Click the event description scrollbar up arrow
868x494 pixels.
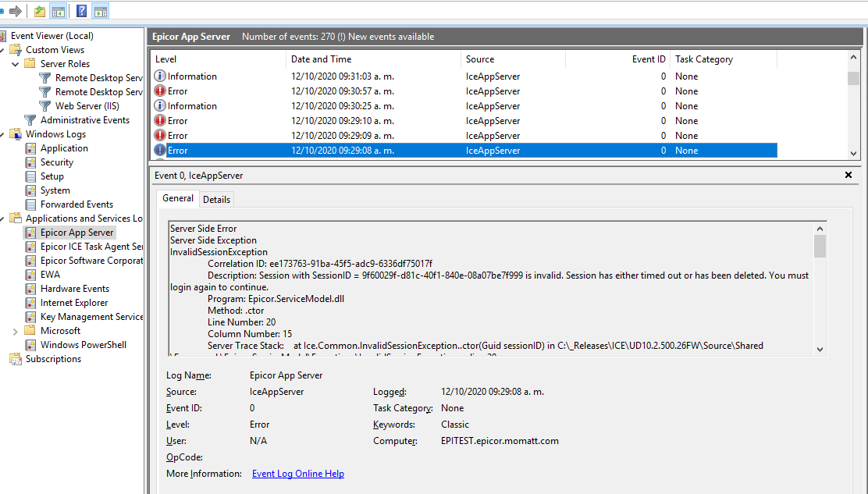(820, 229)
